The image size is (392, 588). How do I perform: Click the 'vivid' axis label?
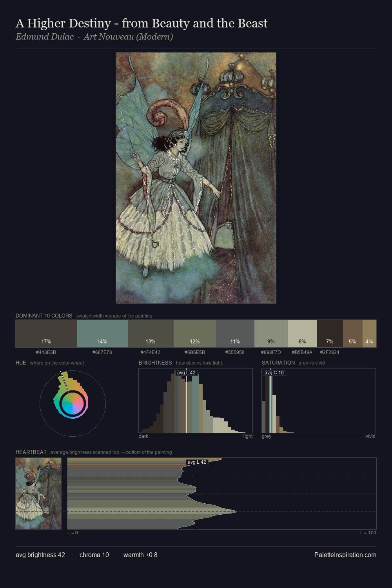[x=370, y=436]
